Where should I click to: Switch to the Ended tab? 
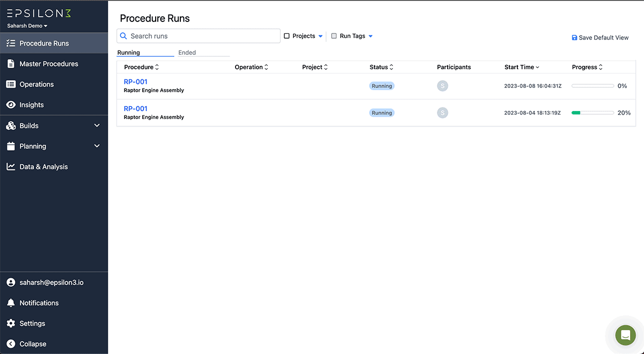point(187,53)
